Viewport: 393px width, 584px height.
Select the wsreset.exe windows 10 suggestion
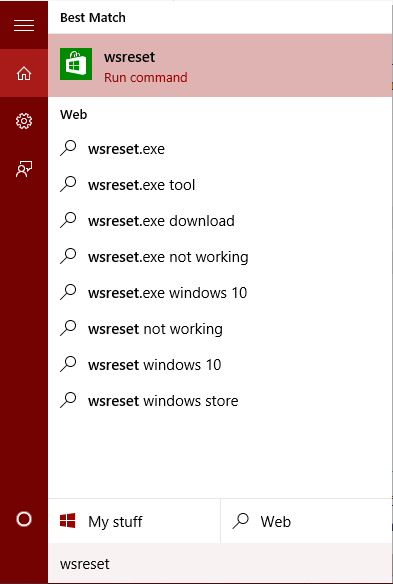click(220, 293)
